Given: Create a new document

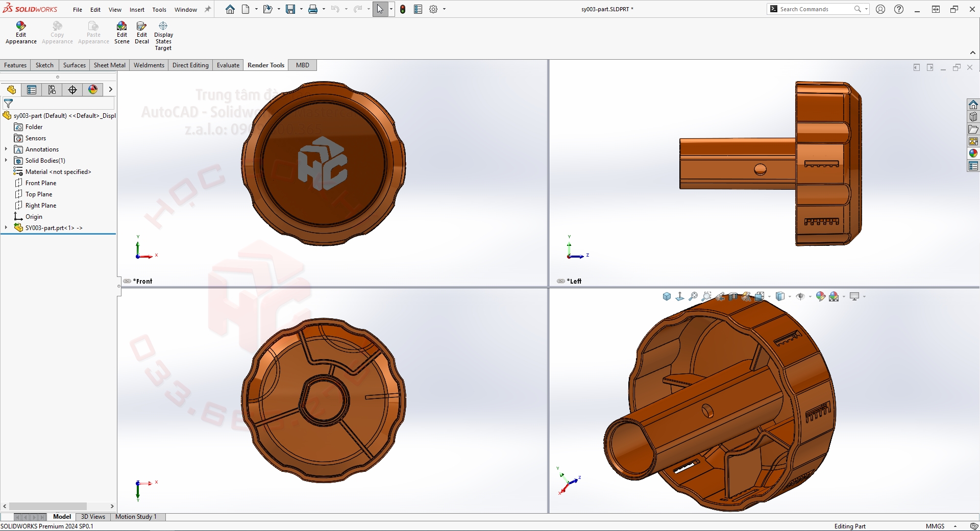Looking at the screenshot, I should tap(246, 9).
